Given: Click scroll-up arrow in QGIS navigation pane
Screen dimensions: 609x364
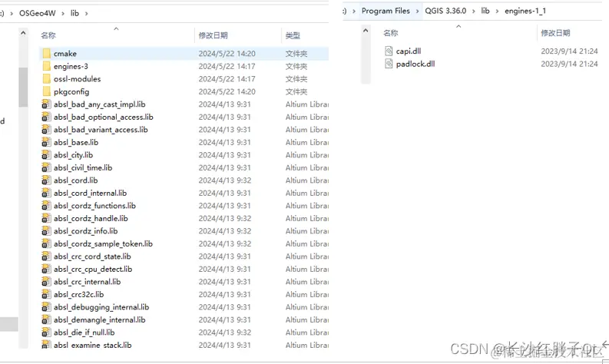Looking at the screenshot, I should (x=366, y=30).
